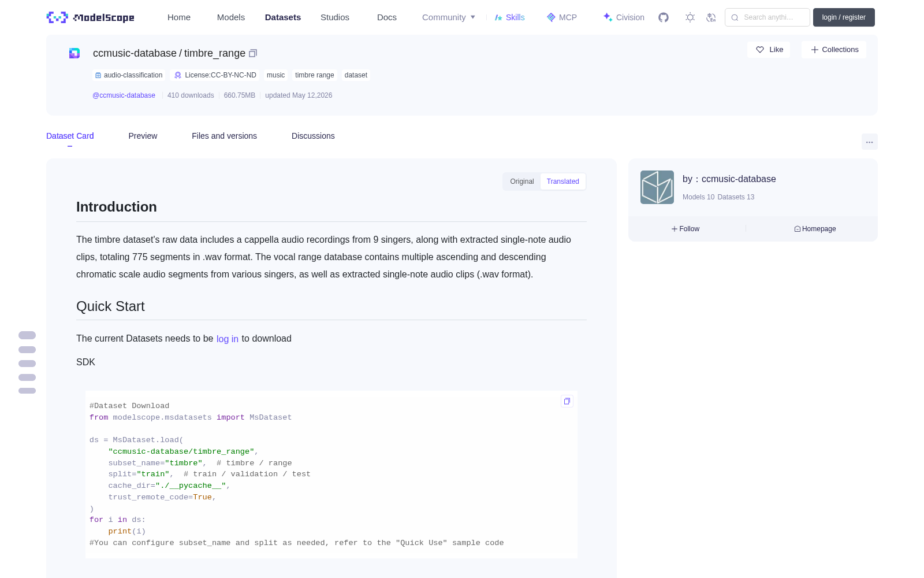Show the Original text version
The height and width of the screenshot is (578, 924).
(x=522, y=181)
